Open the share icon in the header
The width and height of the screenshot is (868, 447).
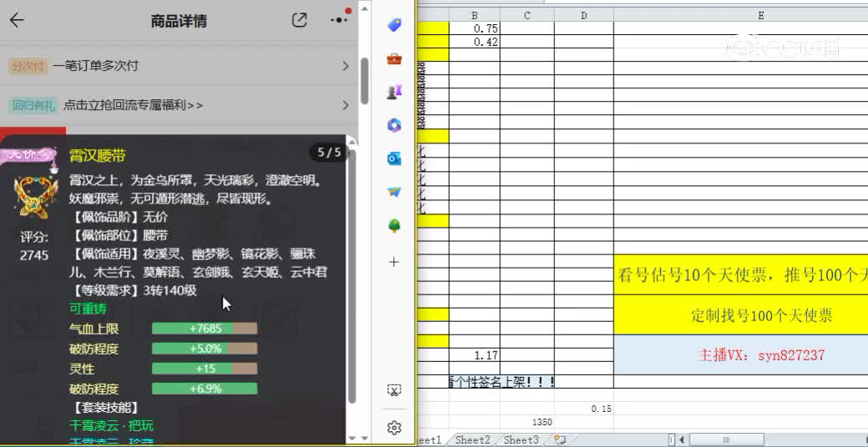(300, 21)
